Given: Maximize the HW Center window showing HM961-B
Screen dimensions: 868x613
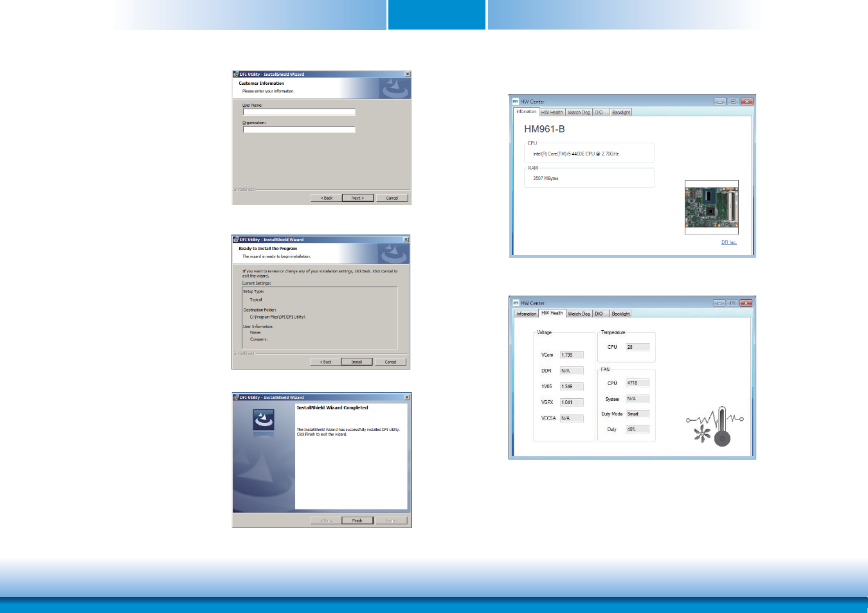Looking at the screenshot, I should pyautogui.click(x=733, y=102).
